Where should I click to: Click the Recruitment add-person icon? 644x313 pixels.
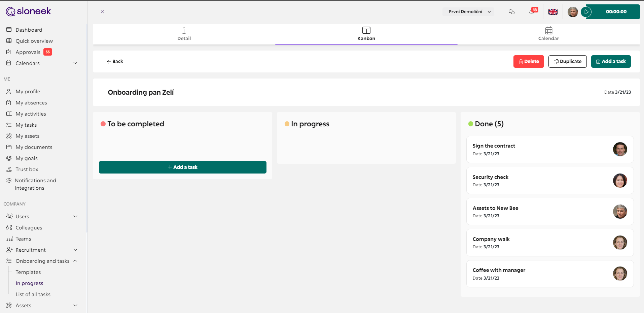point(9,250)
